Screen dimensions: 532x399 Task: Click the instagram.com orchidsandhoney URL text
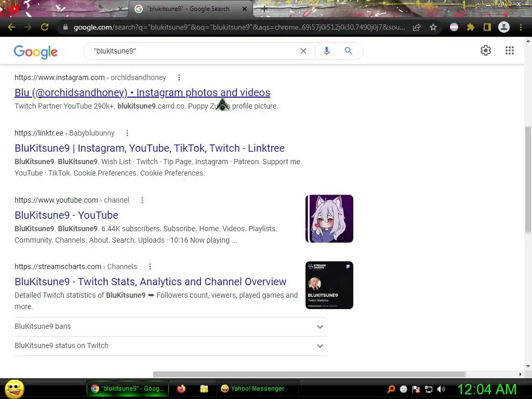pyautogui.click(x=90, y=78)
